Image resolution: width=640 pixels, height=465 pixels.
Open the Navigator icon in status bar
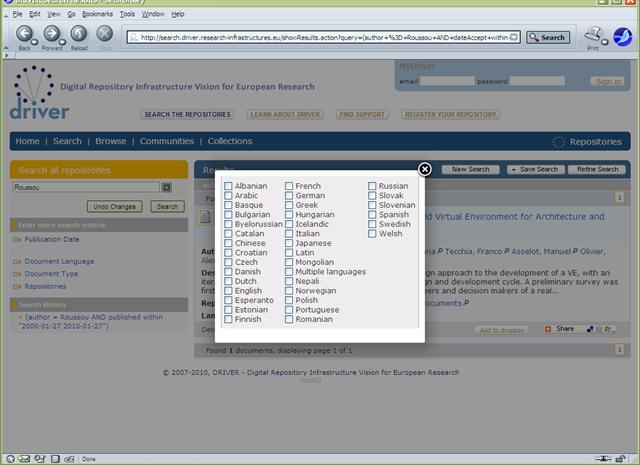[10, 459]
